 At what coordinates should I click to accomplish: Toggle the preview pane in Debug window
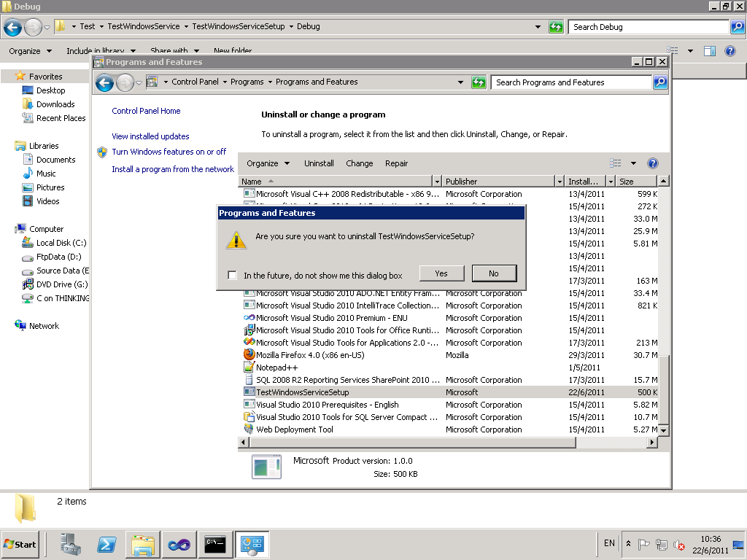(x=710, y=51)
